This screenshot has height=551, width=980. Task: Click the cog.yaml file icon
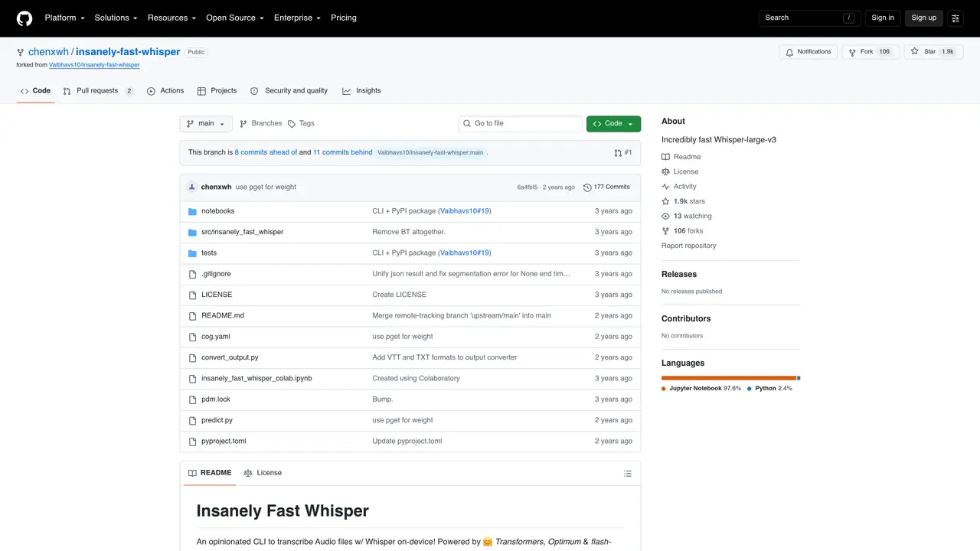coord(193,337)
